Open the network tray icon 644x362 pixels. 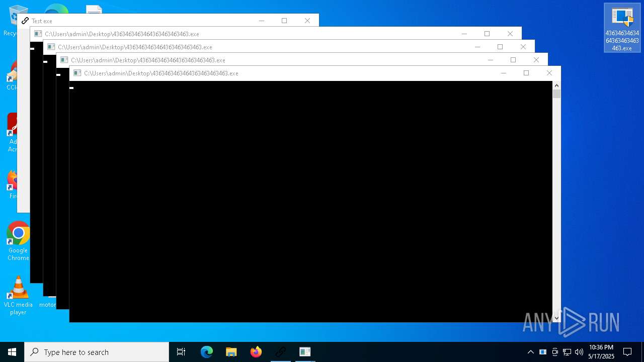[567, 352]
